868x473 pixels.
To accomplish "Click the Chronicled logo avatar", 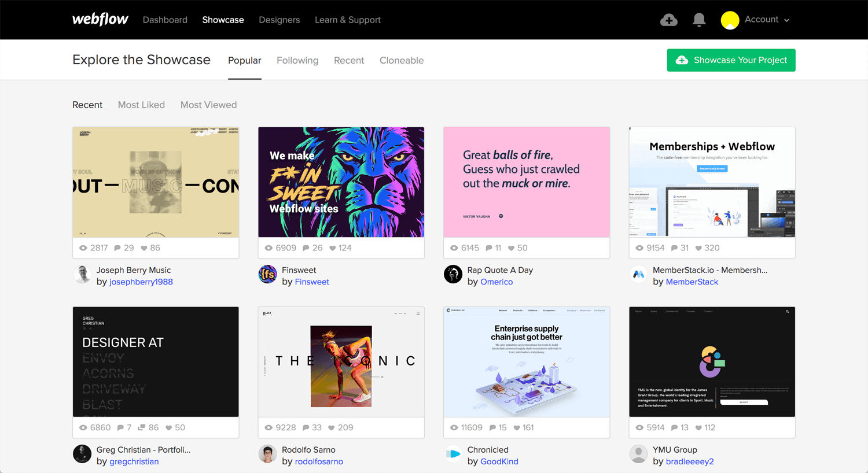I will pyautogui.click(x=453, y=454).
